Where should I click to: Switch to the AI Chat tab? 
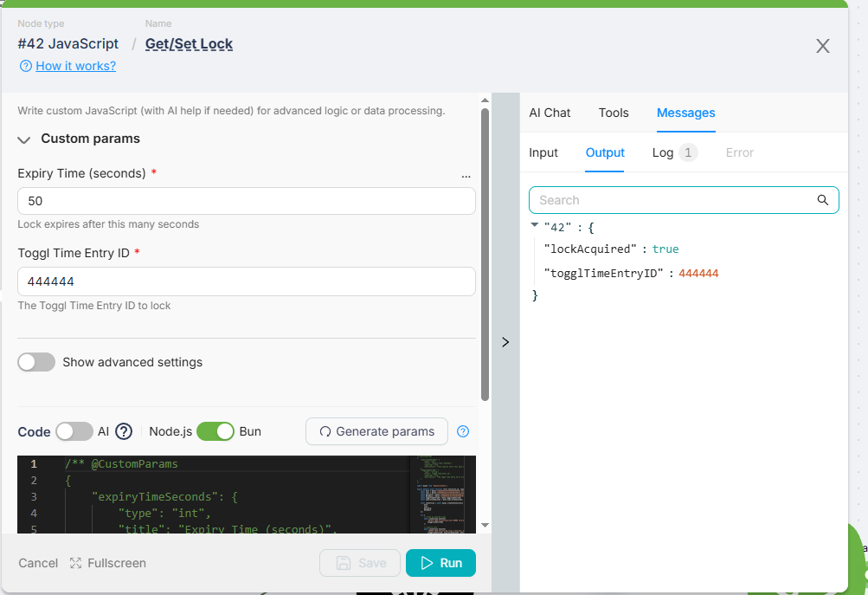(550, 113)
